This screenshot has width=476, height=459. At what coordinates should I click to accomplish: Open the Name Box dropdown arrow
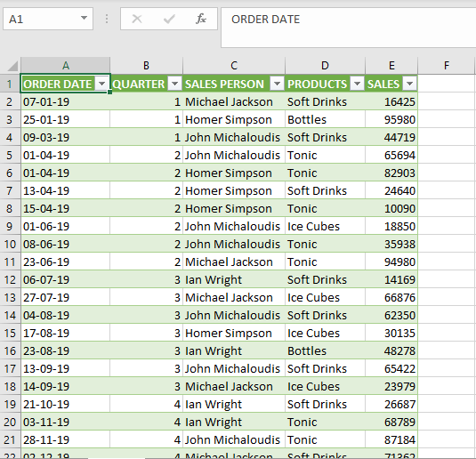coord(85,18)
